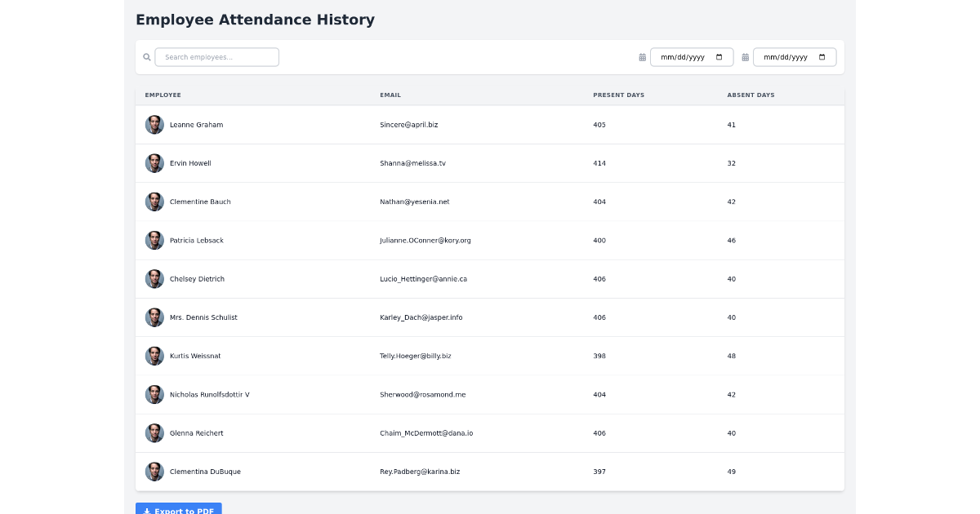Focus the Search employees input field
980x514 pixels.
click(x=217, y=57)
